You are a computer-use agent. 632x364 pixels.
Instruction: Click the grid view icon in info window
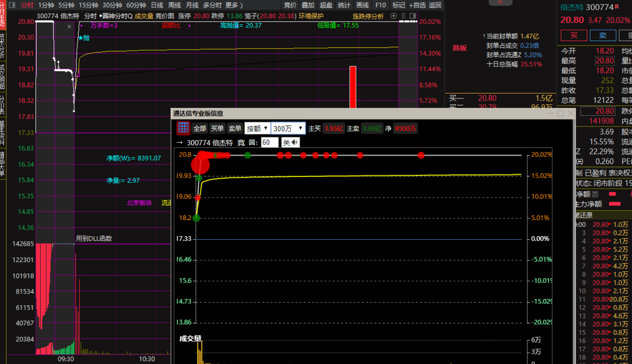click(183, 128)
